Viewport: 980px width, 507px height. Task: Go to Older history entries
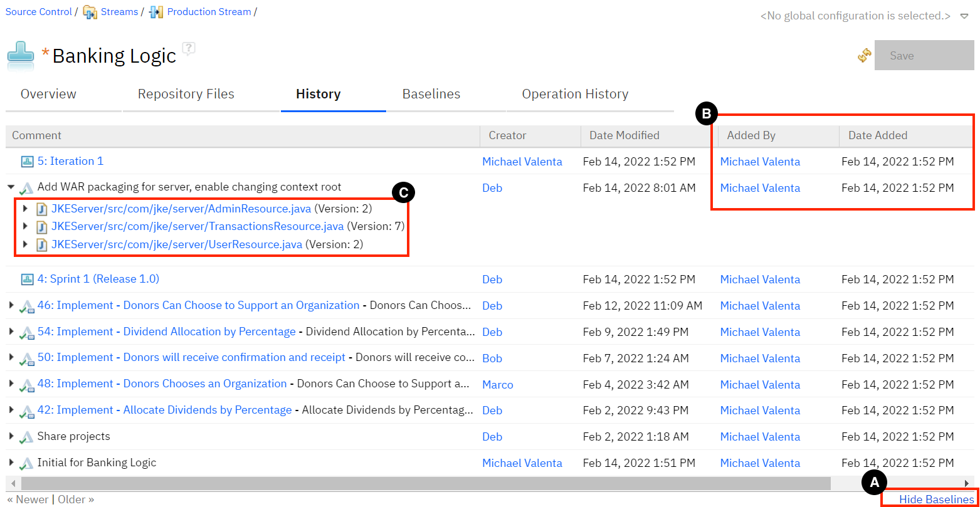coord(76,499)
